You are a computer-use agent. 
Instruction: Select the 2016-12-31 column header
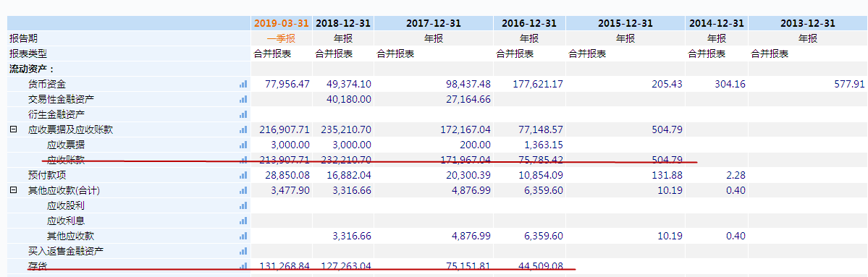(x=528, y=23)
